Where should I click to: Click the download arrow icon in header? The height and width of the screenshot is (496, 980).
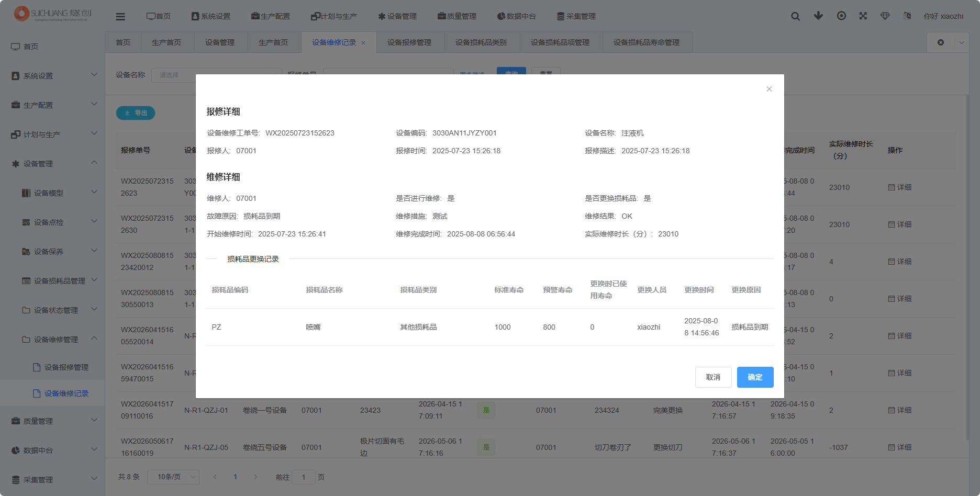coord(818,16)
